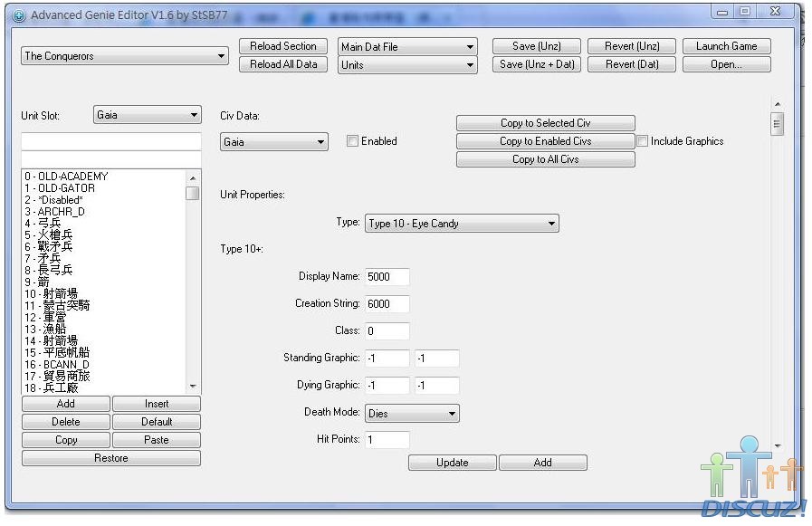Screen dimensions: 812x526
Task: Click the first unit search field
Action: pyautogui.click(x=110, y=141)
